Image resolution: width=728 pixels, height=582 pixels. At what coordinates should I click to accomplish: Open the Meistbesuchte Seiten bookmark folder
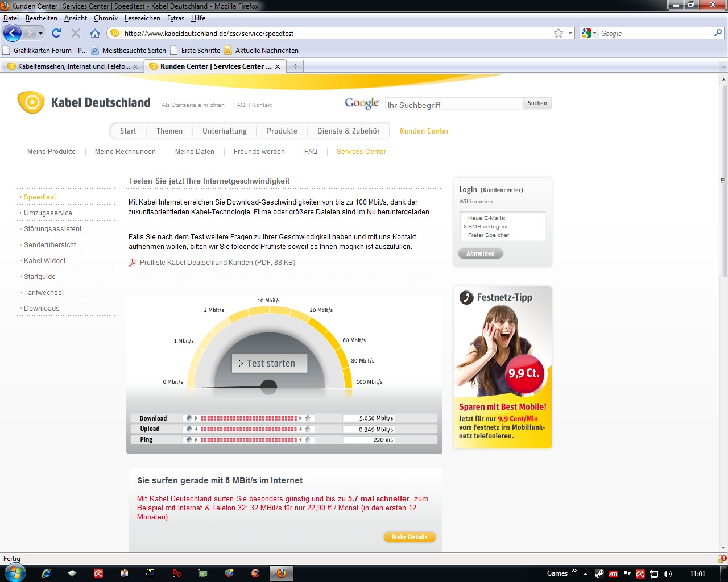(x=129, y=50)
